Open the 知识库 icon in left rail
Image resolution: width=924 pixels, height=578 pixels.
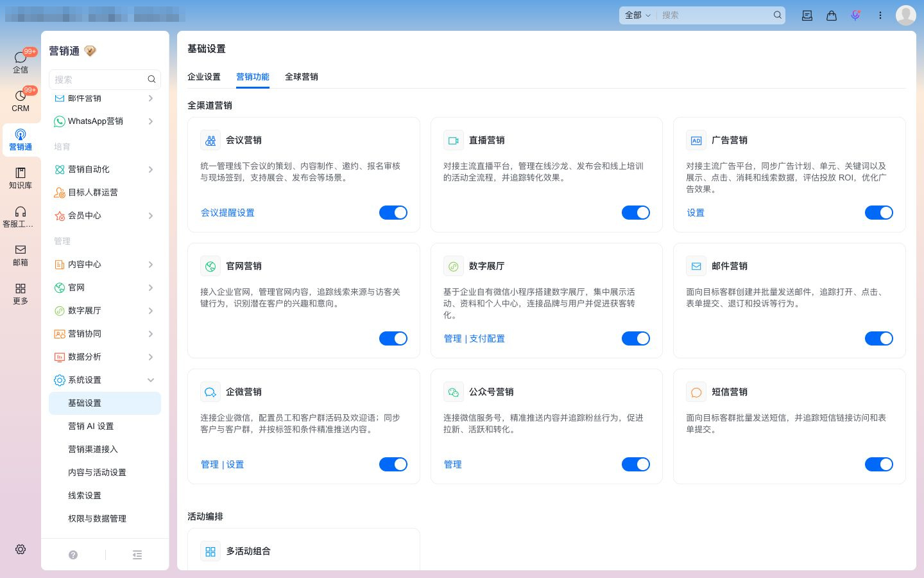(21, 173)
